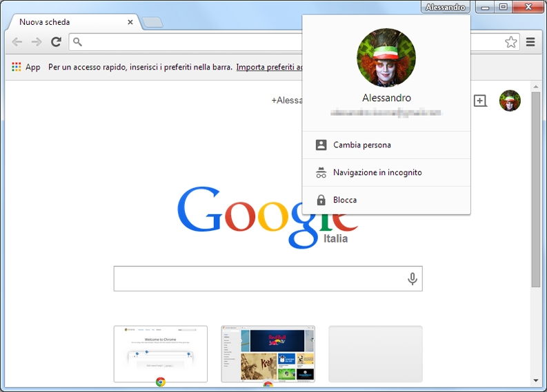Go forward with the forward arrow
Screen dimensions: 547x392
[37, 42]
